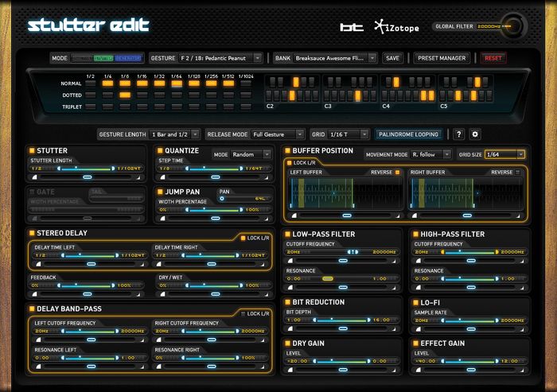Expand Grid Size 1/64 dropdown
Screen dimensions: 557x392
(504, 154)
